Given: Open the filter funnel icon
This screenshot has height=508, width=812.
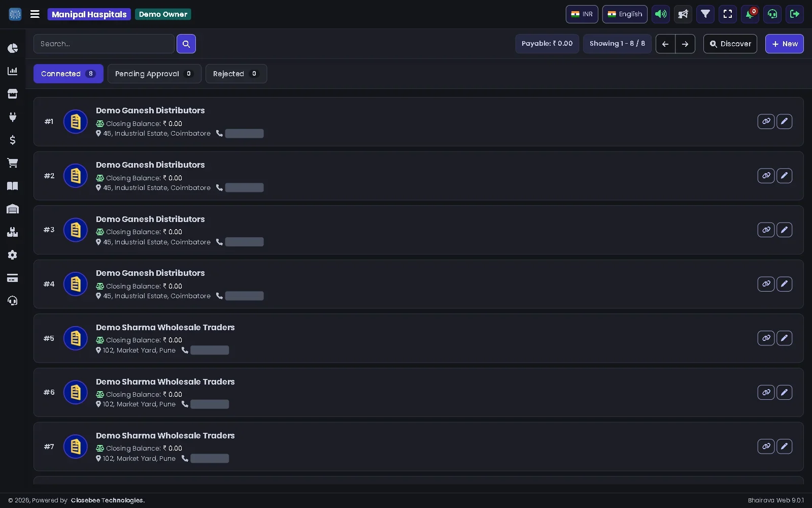Looking at the screenshot, I should pos(705,14).
